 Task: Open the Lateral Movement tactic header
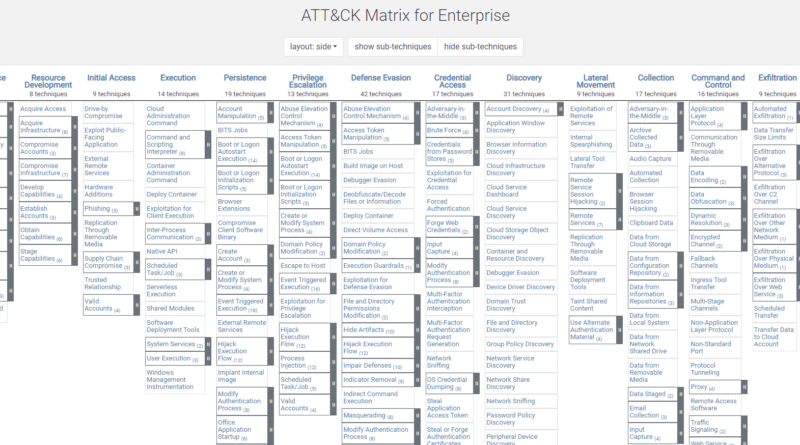click(x=595, y=81)
